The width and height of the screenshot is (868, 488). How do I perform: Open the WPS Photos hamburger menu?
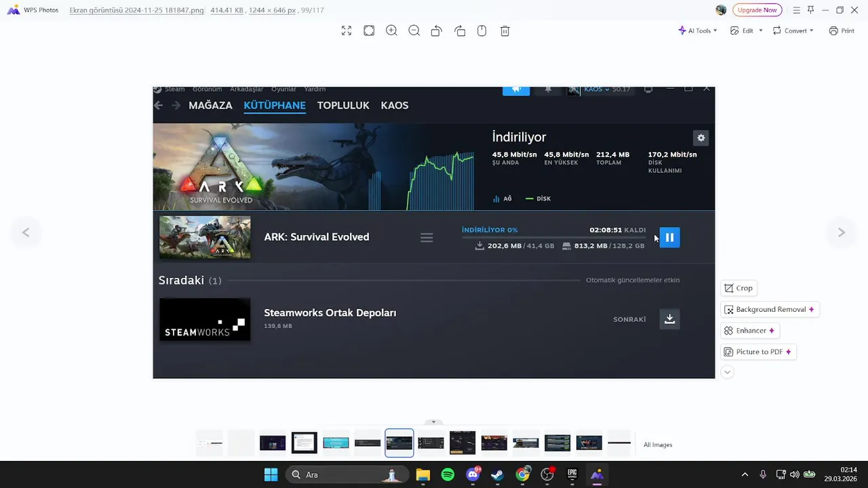point(796,10)
